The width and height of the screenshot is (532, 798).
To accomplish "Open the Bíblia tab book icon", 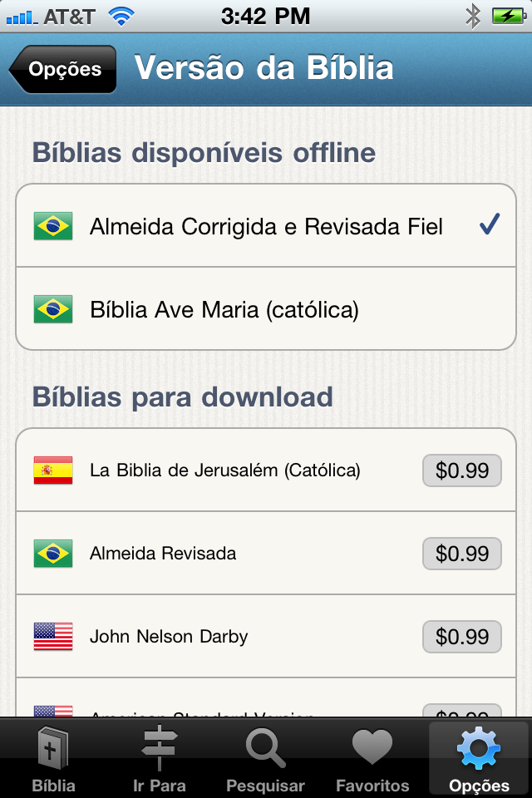I will pyautogui.click(x=53, y=747).
